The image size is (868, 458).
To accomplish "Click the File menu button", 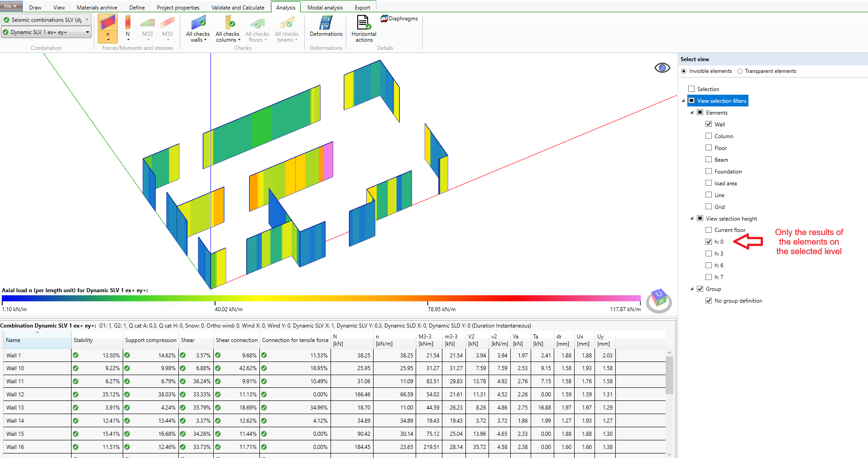I will click(10, 6).
